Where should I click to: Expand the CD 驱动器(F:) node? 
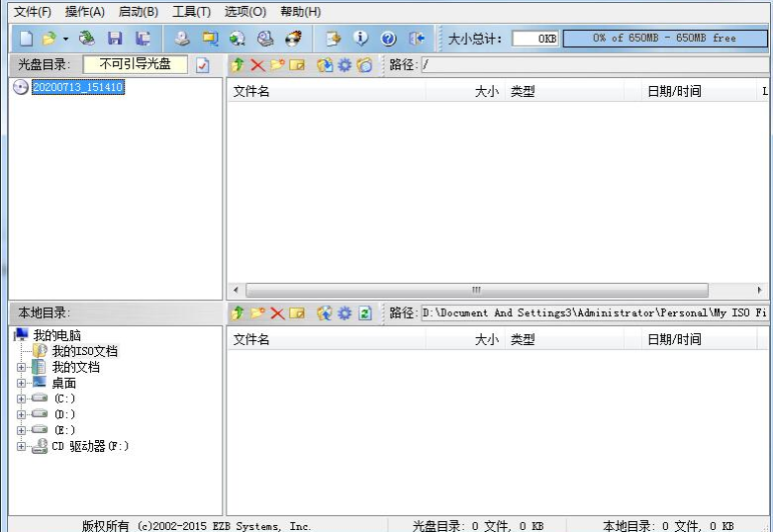21,446
